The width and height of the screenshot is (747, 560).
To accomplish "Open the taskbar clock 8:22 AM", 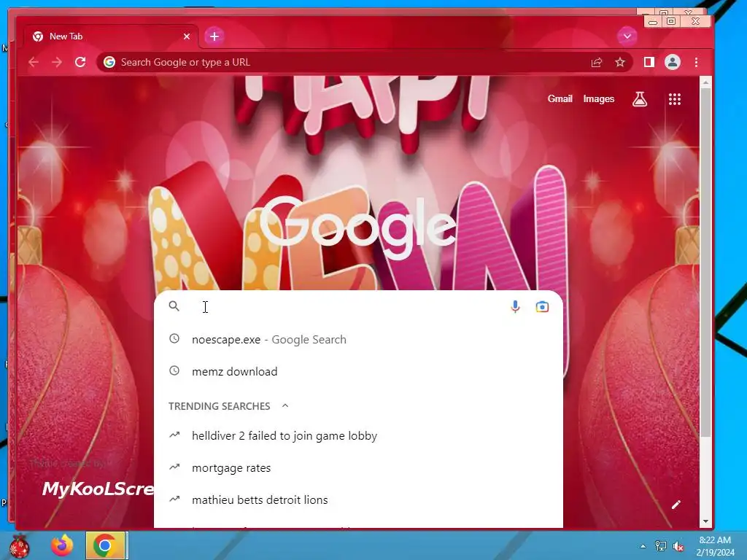I will [x=715, y=546].
